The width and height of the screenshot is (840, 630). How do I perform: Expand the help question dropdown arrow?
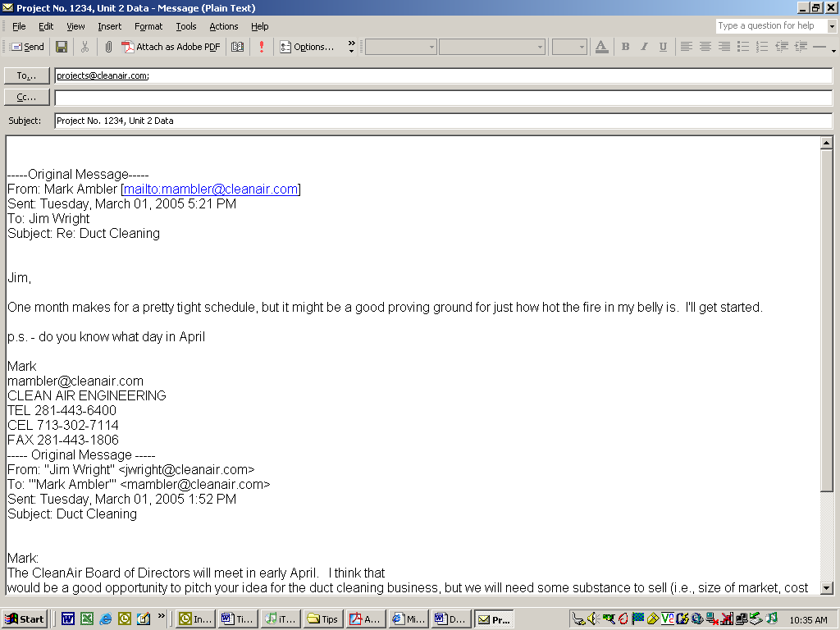[x=832, y=25]
